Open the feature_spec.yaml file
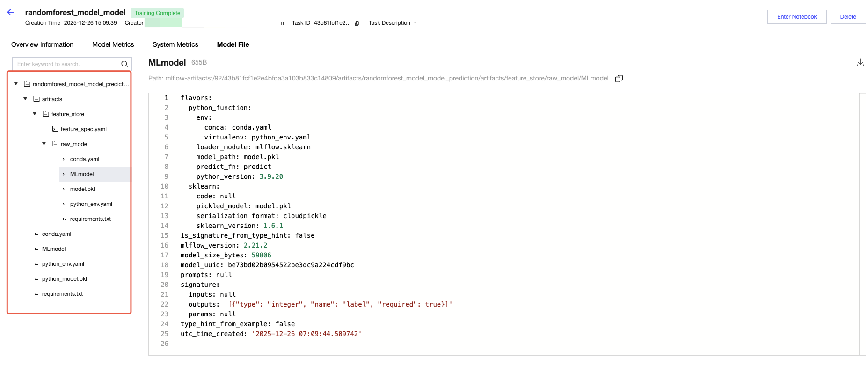Viewport: 868px width, 373px height. pyautogui.click(x=83, y=129)
